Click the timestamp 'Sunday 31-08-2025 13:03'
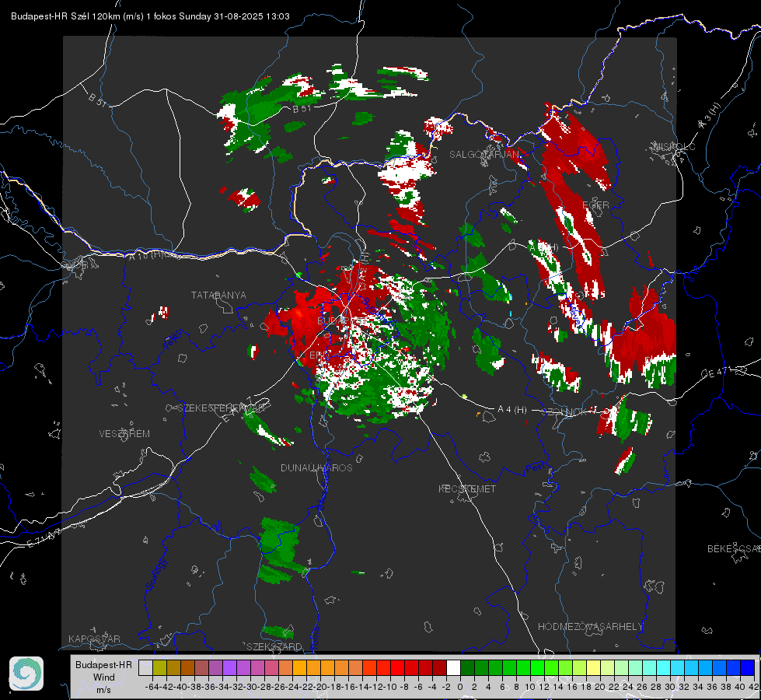 234,16
